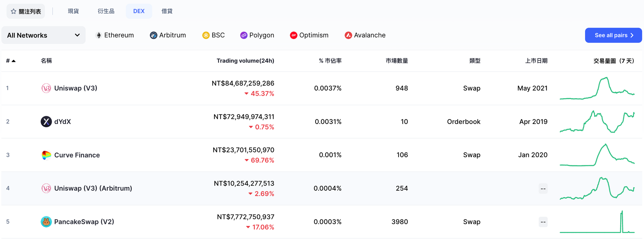Click the 3980 markets count
The image size is (644, 239).
click(400, 222)
